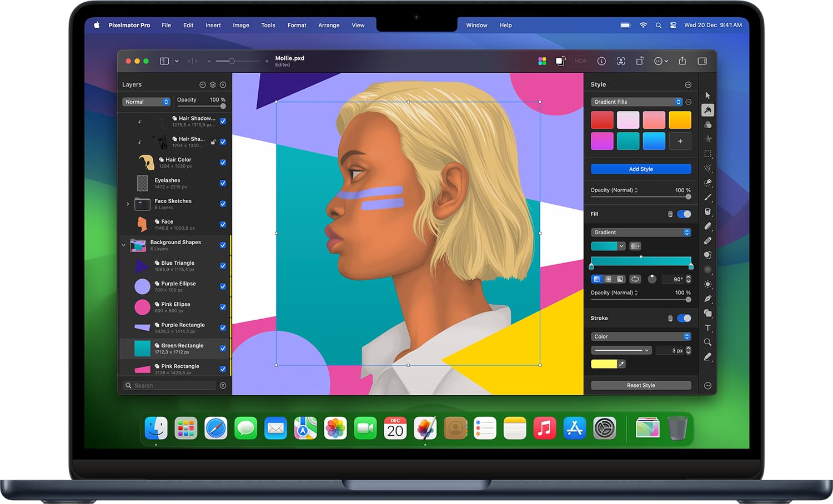Hide the Hair Color layer
Viewport: 833px width, 504px height.
pyautogui.click(x=223, y=163)
